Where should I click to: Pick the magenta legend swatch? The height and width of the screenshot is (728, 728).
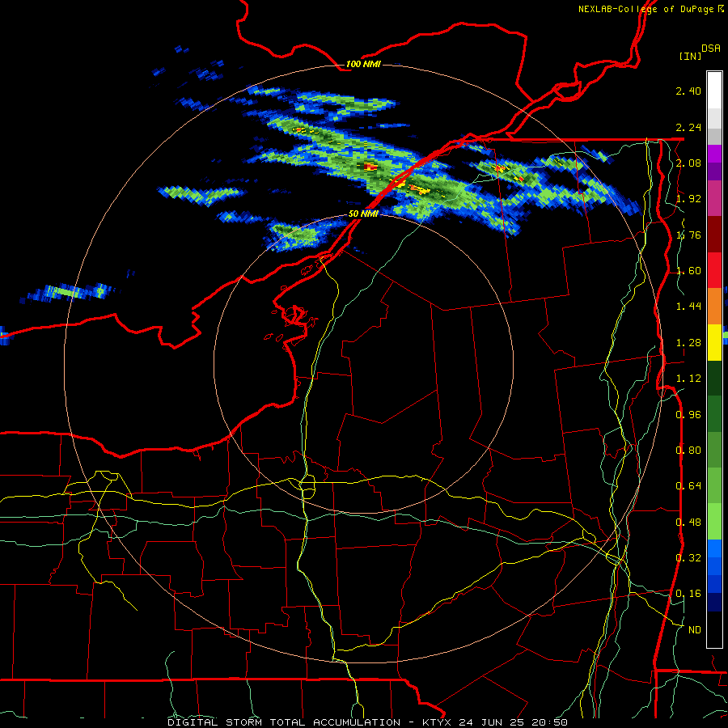click(x=714, y=154)
